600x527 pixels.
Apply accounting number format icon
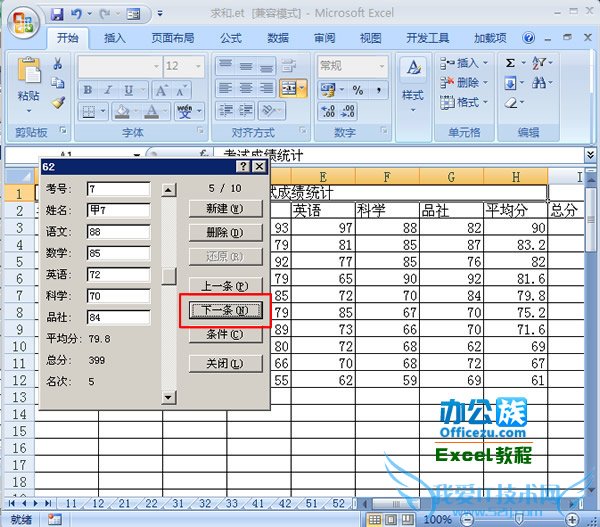328,90
